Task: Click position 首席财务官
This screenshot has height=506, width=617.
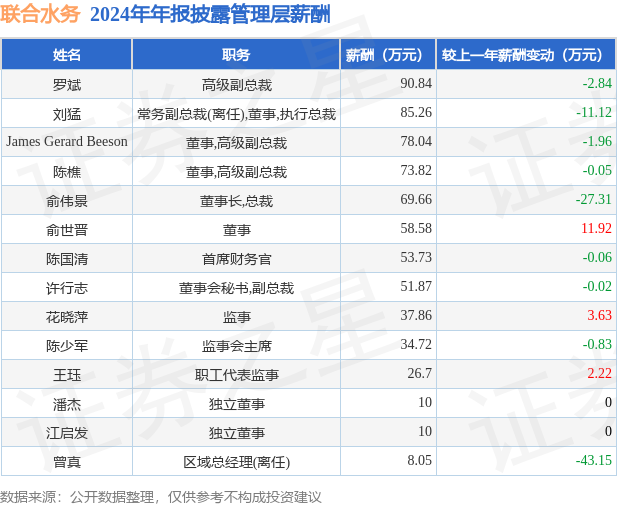Action: tap(236, 259)
